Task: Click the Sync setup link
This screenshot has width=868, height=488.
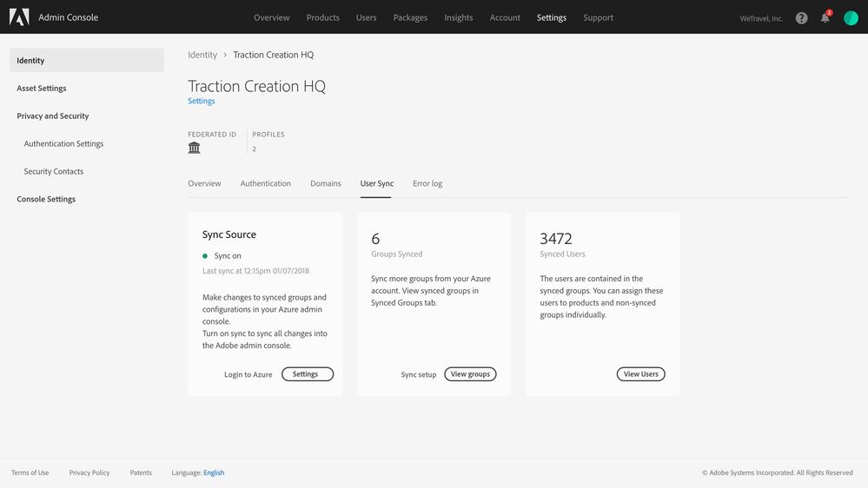Action: 419,374
